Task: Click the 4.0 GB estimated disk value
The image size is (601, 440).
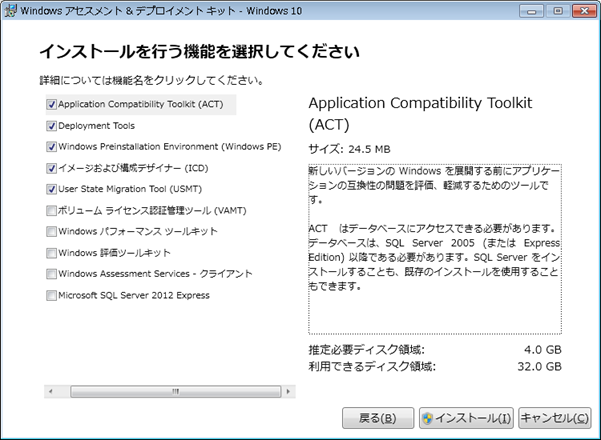Action: coord(543,350)
